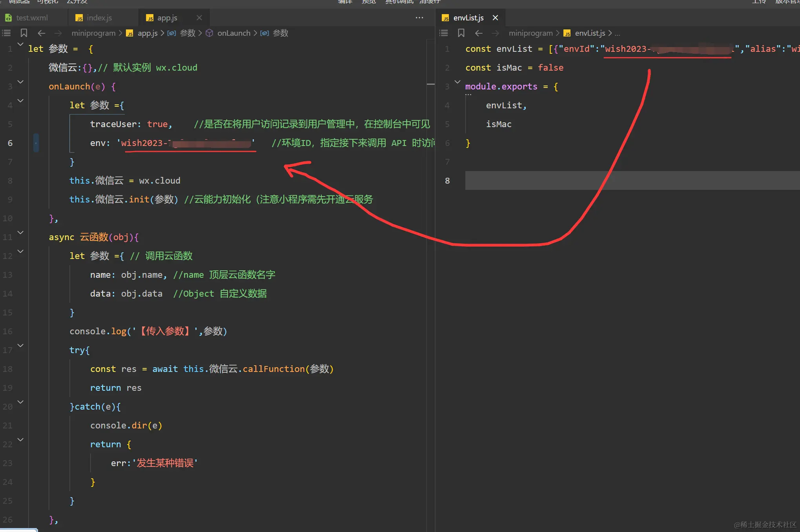This screenshot has height=532, width=800.
Task: Close the app.js tab
Action: click(199, 18)
